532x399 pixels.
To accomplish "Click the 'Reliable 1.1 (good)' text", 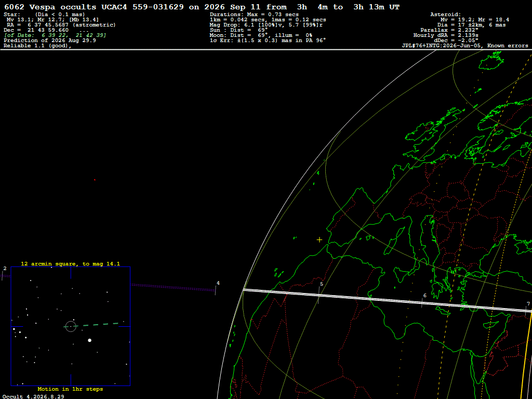I will point(37,46).
